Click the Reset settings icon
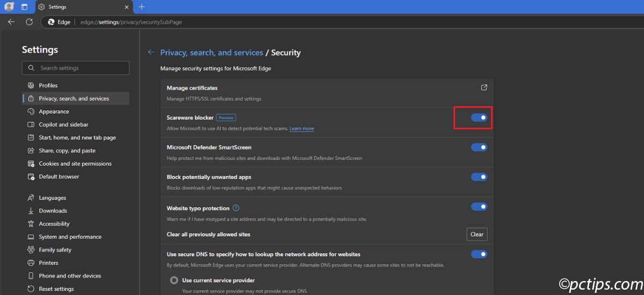 (x=31, y=289)
